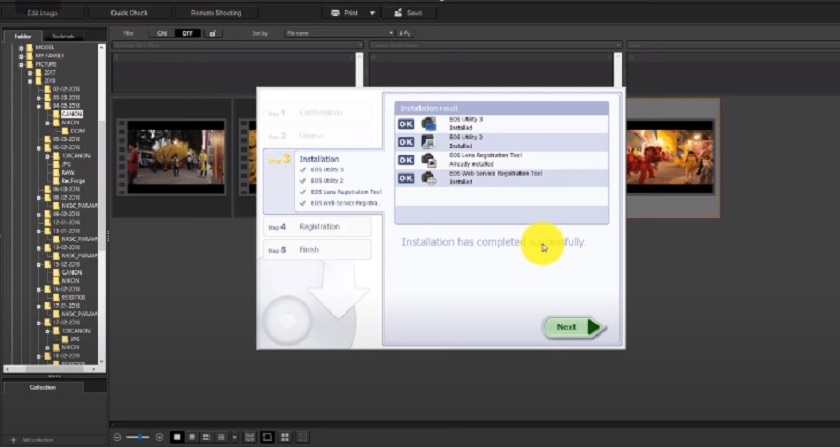Click the printer icon on Print button
This screenshot has height=447, width=840.
point(335,13)
